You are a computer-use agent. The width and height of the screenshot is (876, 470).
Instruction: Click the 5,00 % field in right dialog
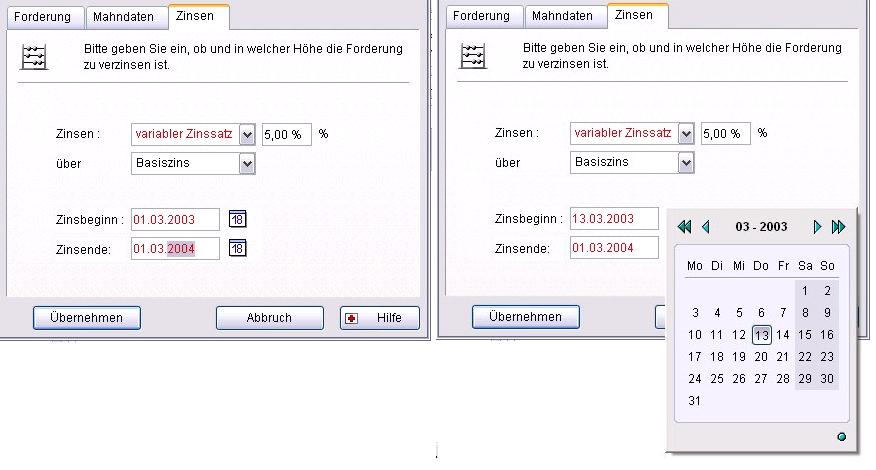click(725, 134)
